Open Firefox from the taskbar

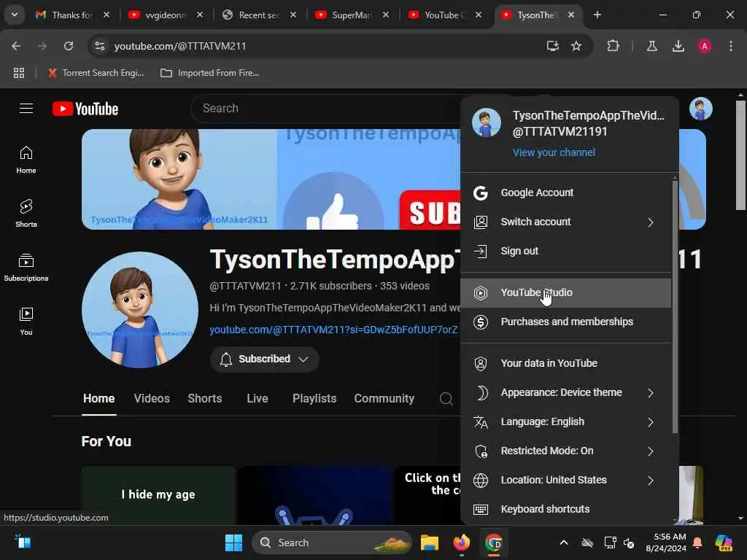(x=462, y=542)
